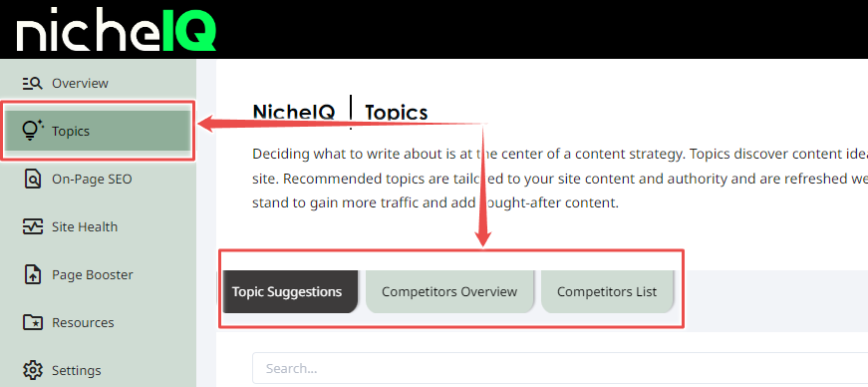Click the Overview magnifier list icon
Image resolution: width=868 pixels, height=387 pixels.
pyautogui.click(x=32, y=84)
